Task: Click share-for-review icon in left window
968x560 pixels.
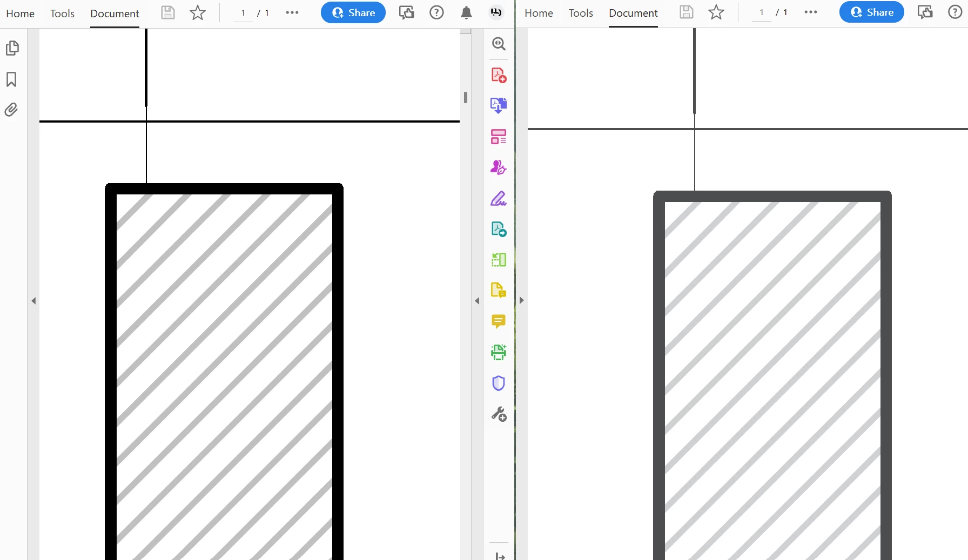Action: tap(407, 12)
